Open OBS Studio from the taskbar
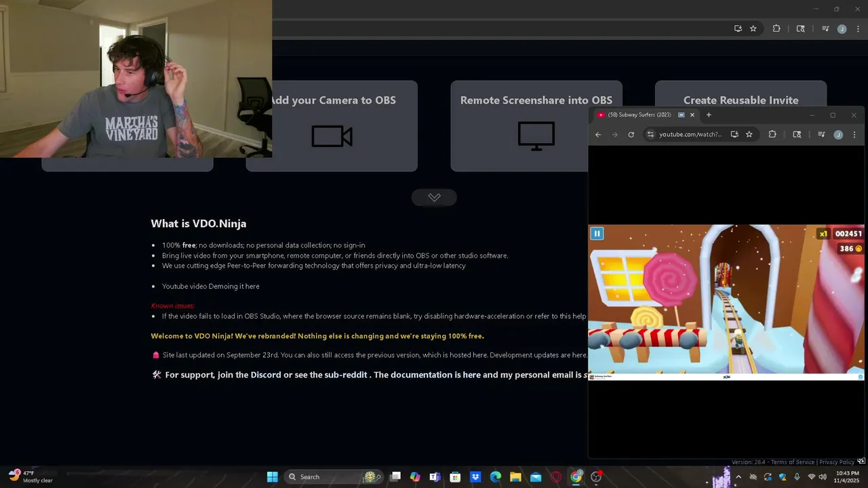 pos(596,477)
